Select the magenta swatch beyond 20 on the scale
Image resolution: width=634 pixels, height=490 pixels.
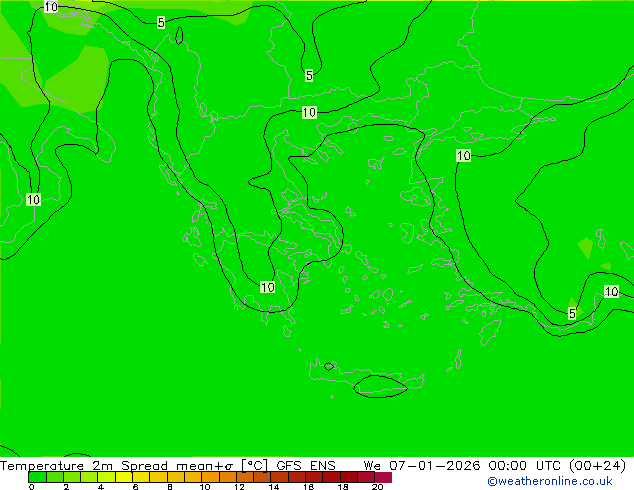tap(383, 477)
